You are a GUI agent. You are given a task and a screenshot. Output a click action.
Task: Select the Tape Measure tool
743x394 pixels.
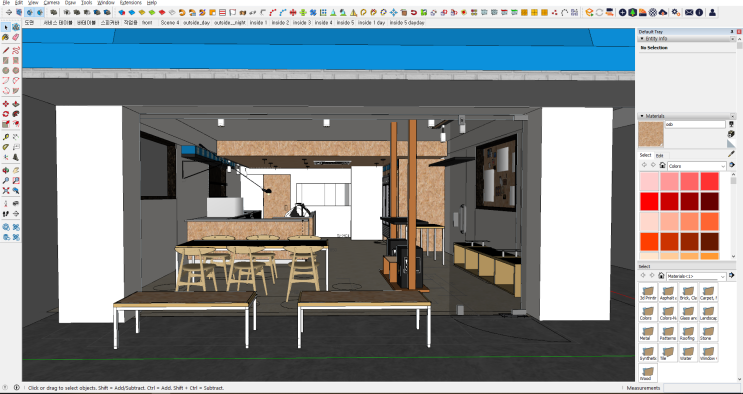pos(6,137)
